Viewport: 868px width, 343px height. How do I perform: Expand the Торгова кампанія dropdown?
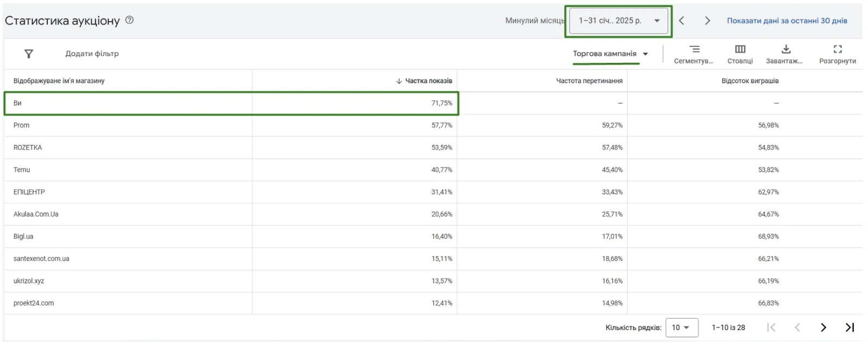point(610,54)
